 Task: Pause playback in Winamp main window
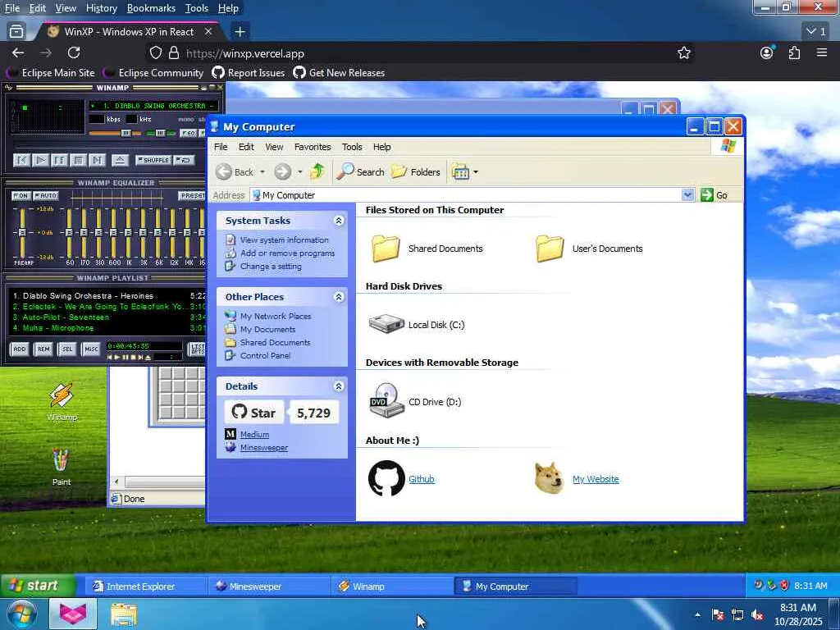(59, 160)
